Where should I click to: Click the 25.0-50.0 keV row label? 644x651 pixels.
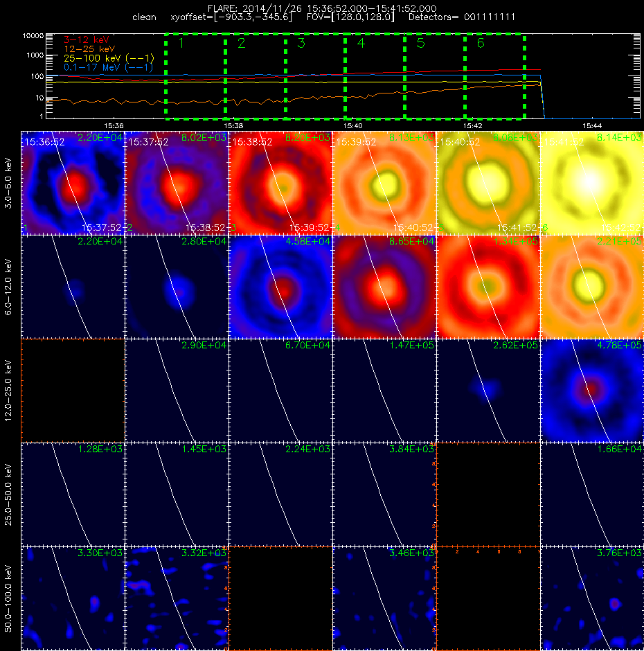click(x=9, y=494)
